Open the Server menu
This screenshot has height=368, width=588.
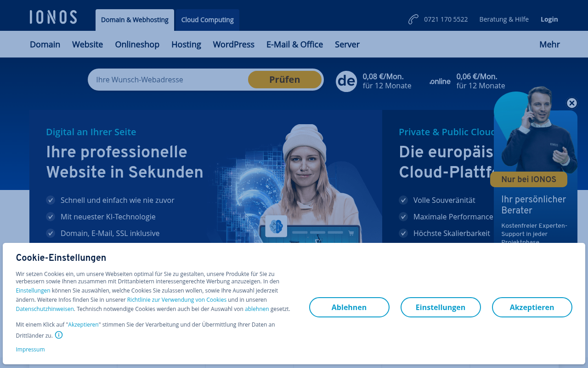point(347,44)
